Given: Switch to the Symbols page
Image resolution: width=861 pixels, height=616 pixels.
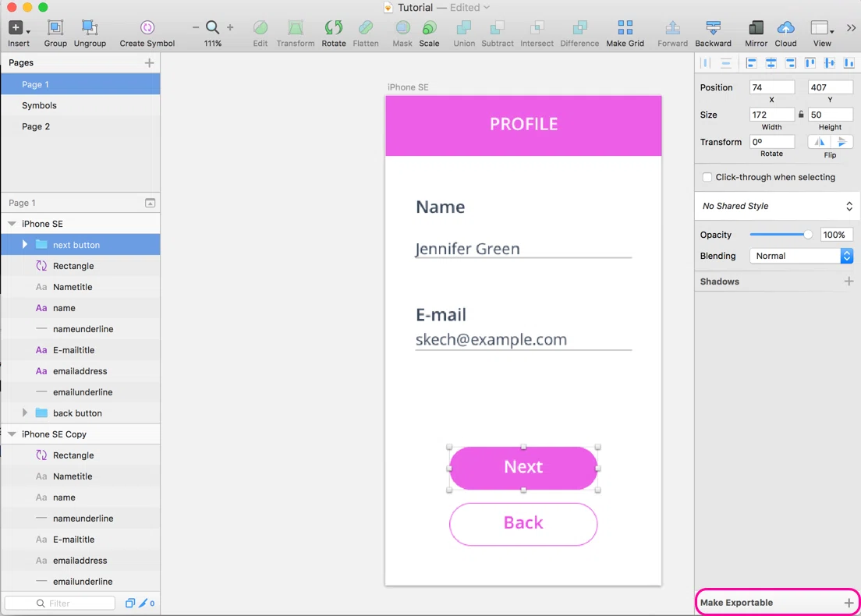Looking at the screenshot, I should 80,105.
